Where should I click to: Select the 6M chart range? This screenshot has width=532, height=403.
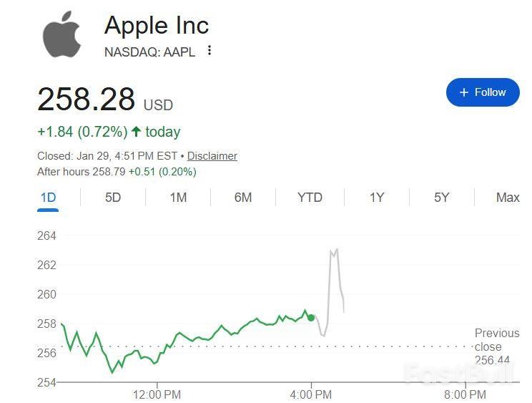243,198
